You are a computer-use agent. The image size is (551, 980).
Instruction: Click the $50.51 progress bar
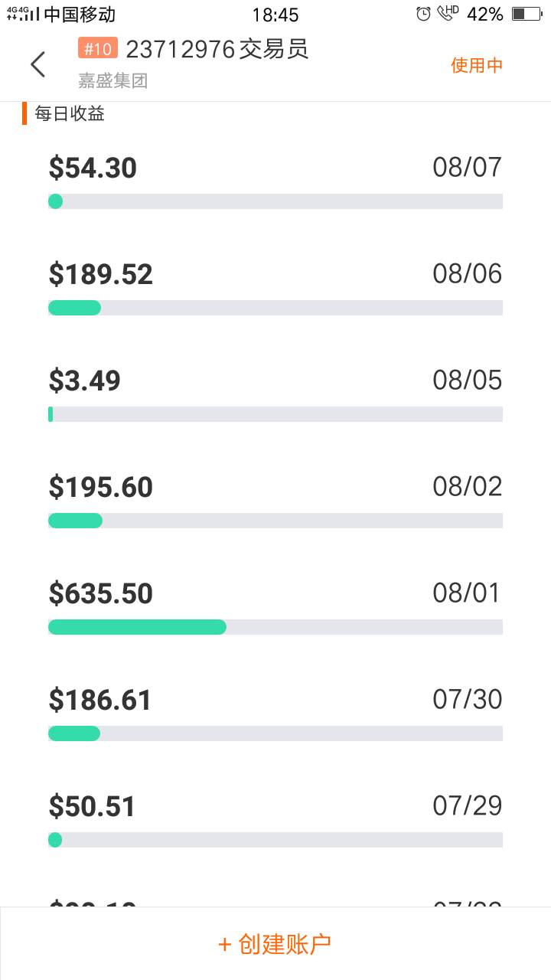pyautogui.click(x=275, y=840)
